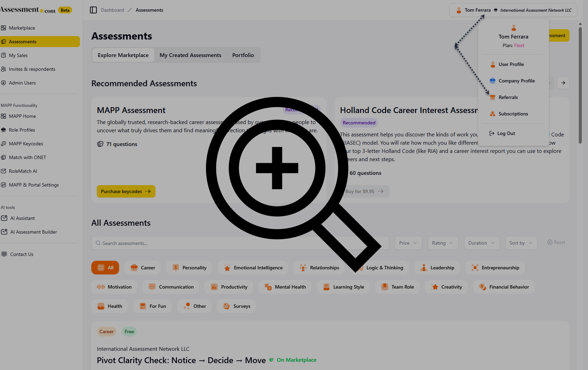Image resolution: width=588 pixels, height=370 pixels.
Task: Open the Price filter dropdown
Action: click(x=408, y=243)
